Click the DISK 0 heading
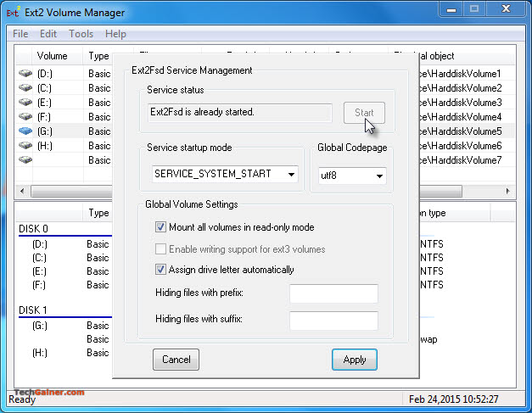This screenshot has width=532, height=413. (x=33, y=229)
